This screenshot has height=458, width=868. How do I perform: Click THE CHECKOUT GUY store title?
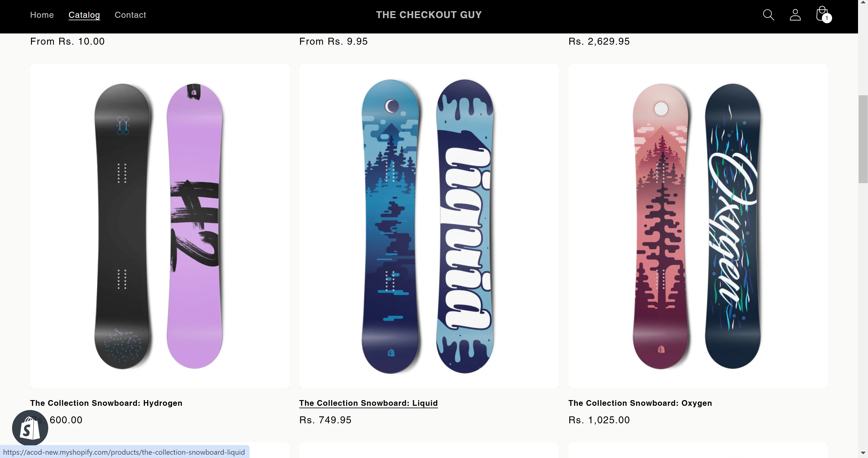tap(429, 15)
